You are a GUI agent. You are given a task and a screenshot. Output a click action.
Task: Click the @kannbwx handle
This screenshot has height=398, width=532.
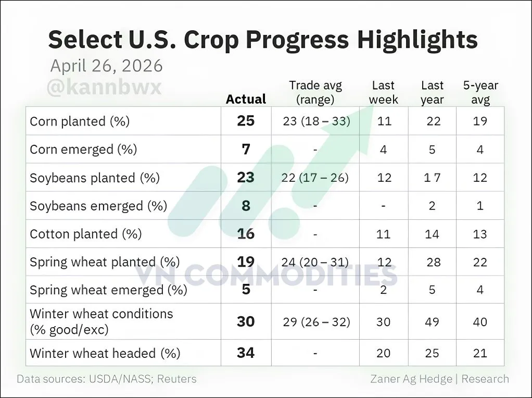tap(104, 88)
